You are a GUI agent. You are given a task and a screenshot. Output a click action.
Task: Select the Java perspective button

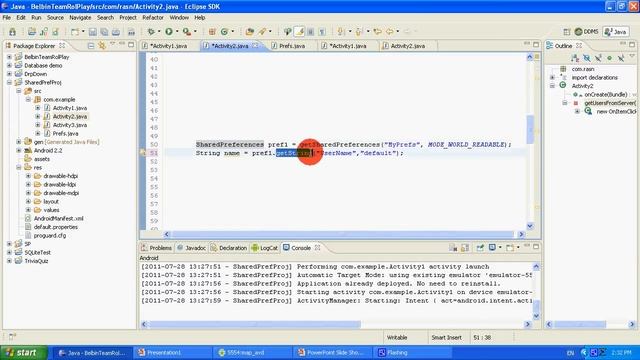(616, 32)
